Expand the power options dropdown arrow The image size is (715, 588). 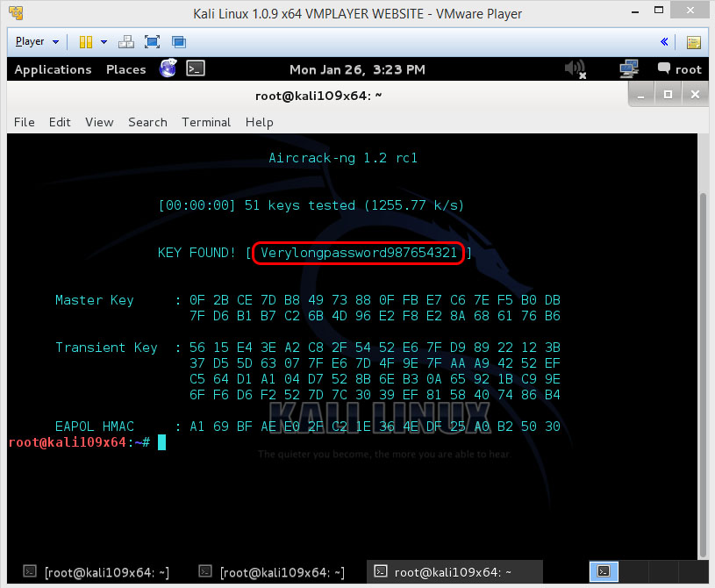click(104, 42)
